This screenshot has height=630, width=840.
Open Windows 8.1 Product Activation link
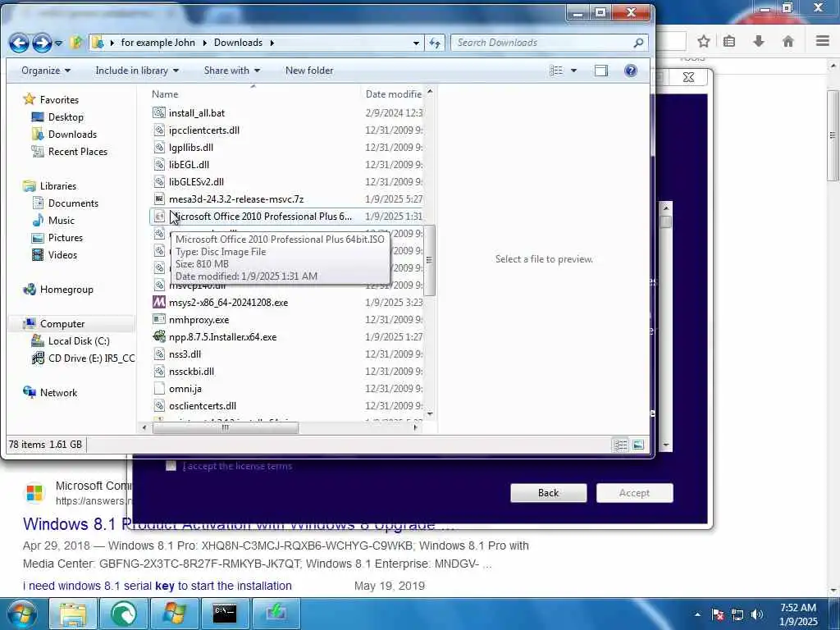point(239,524)
